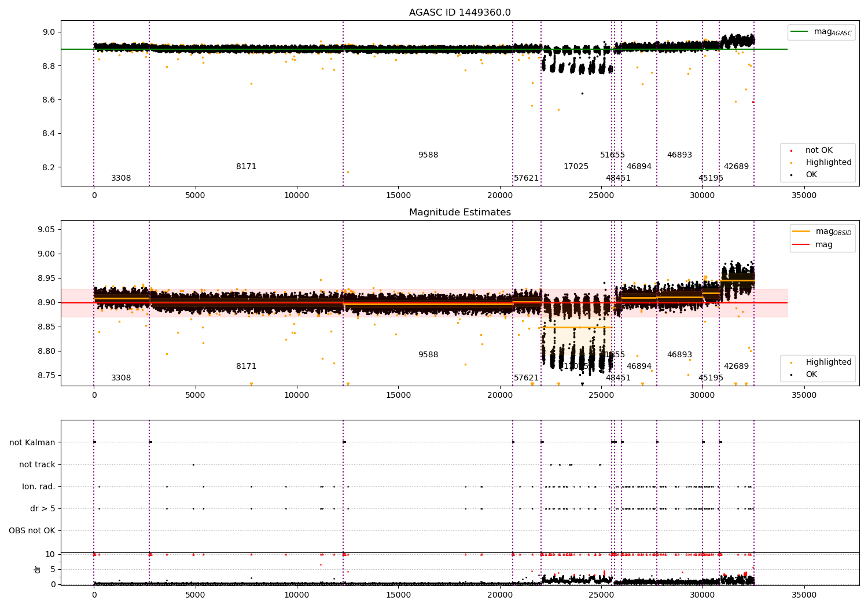
Task: Select 'Highlighted' in the AGASC ID plot legend
Action: [x=829, y=163]
